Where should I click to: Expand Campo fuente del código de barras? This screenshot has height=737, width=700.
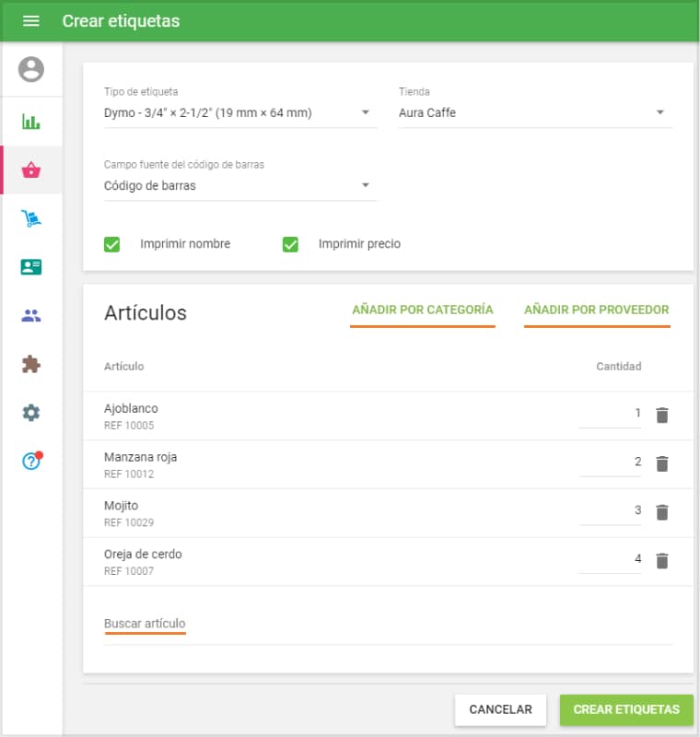(x=239, y=186)
